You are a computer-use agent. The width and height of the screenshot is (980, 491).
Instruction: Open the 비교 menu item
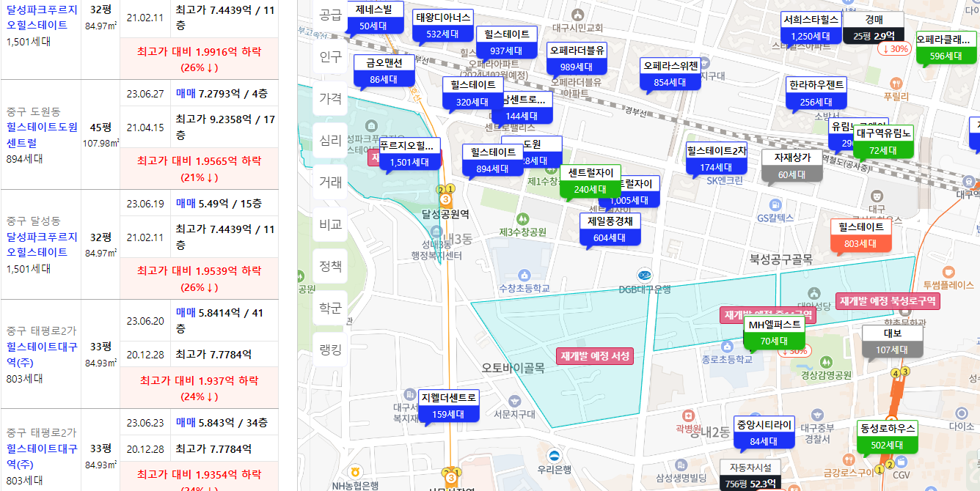[x=330, y=224]
